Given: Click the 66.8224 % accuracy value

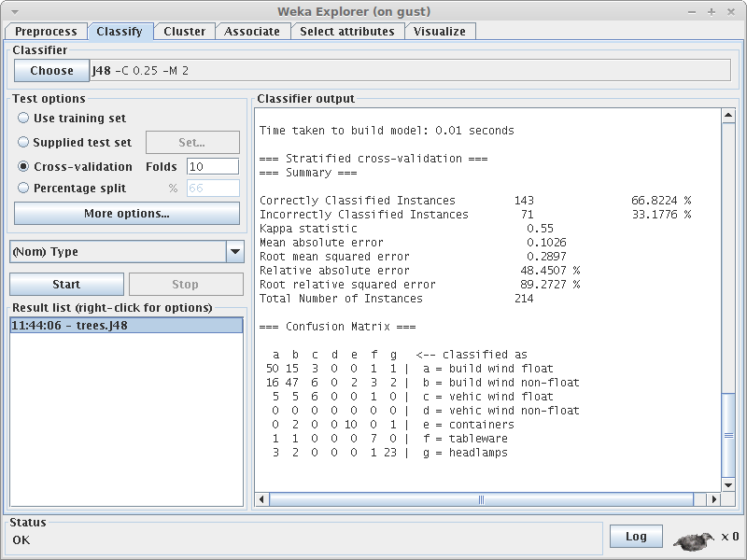Looking at the screenshot, I should tap(661, 201).
